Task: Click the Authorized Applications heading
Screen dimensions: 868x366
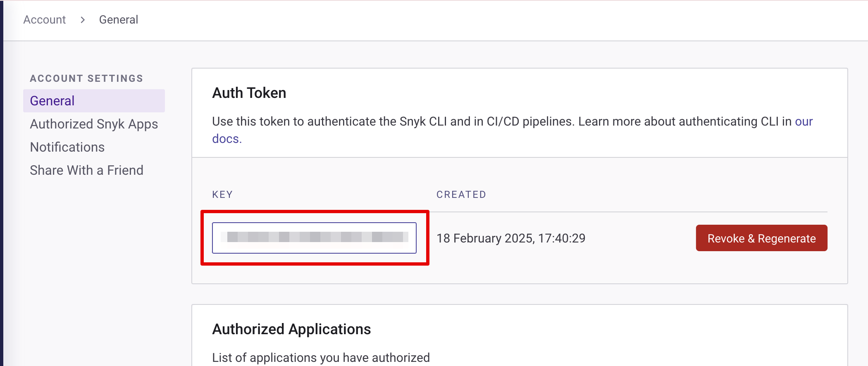Action: [291, 329]
